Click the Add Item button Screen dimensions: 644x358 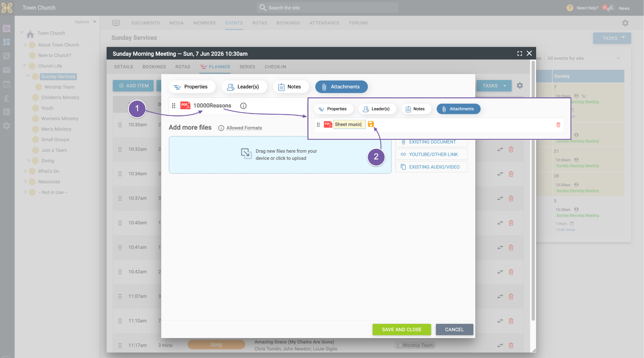click(x=133, y=86)
